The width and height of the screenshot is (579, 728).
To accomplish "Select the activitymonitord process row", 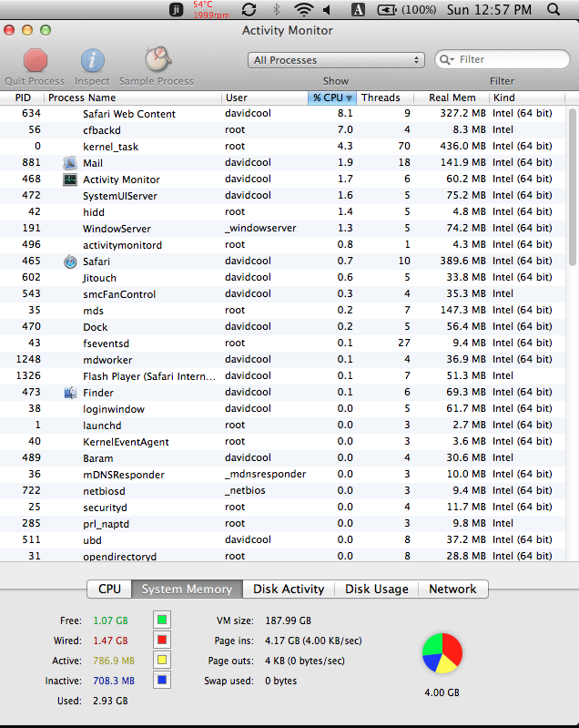I will click(x=282, y=245).
